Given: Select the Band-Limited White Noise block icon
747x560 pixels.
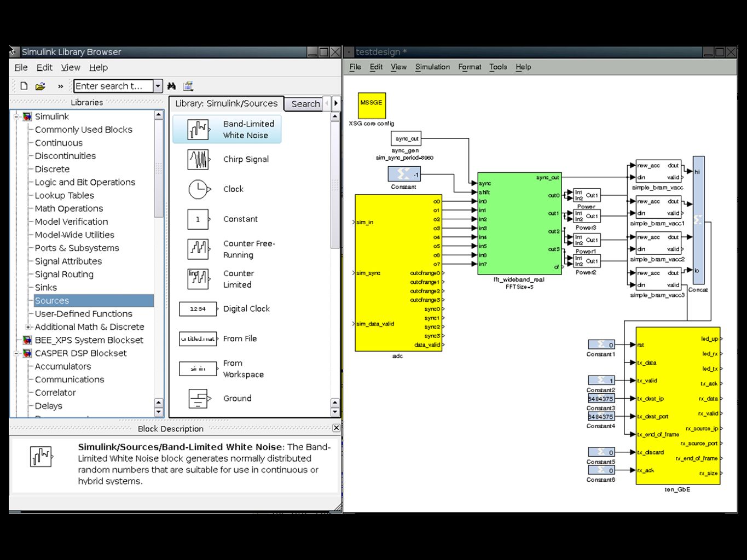Looking at the screenshot, I should [198, 130].
